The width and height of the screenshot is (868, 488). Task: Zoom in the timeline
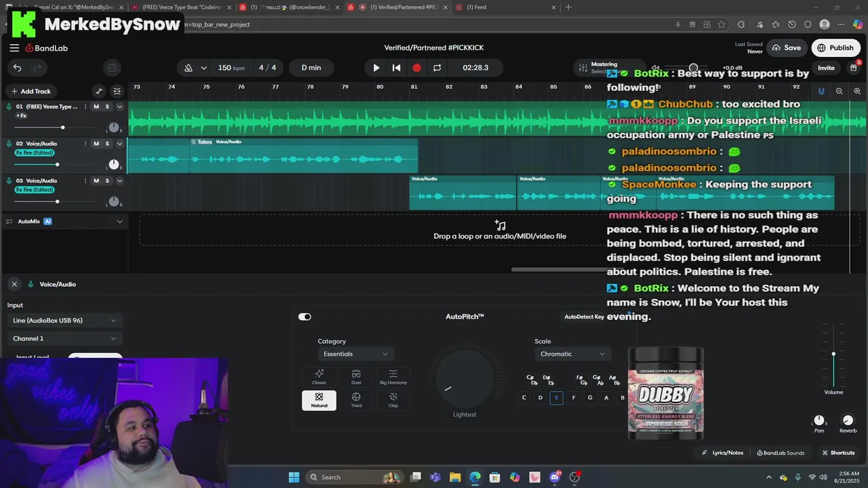click(857, 91)
